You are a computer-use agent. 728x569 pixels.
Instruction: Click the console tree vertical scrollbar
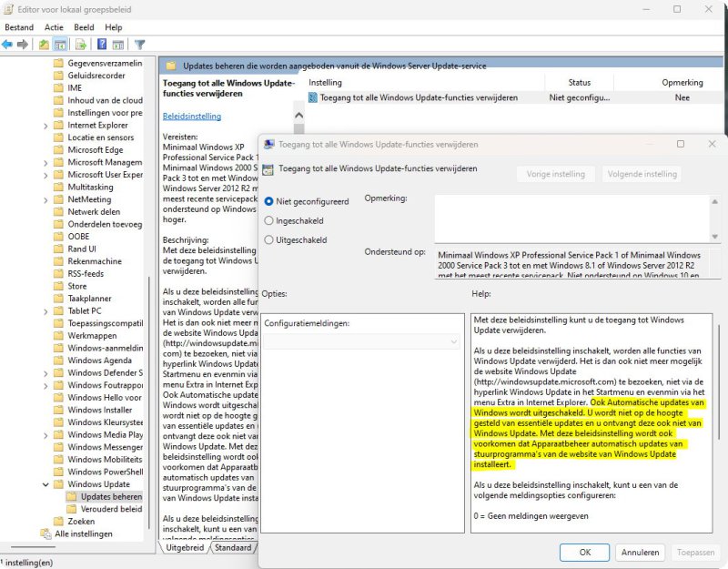click(149, 401)
